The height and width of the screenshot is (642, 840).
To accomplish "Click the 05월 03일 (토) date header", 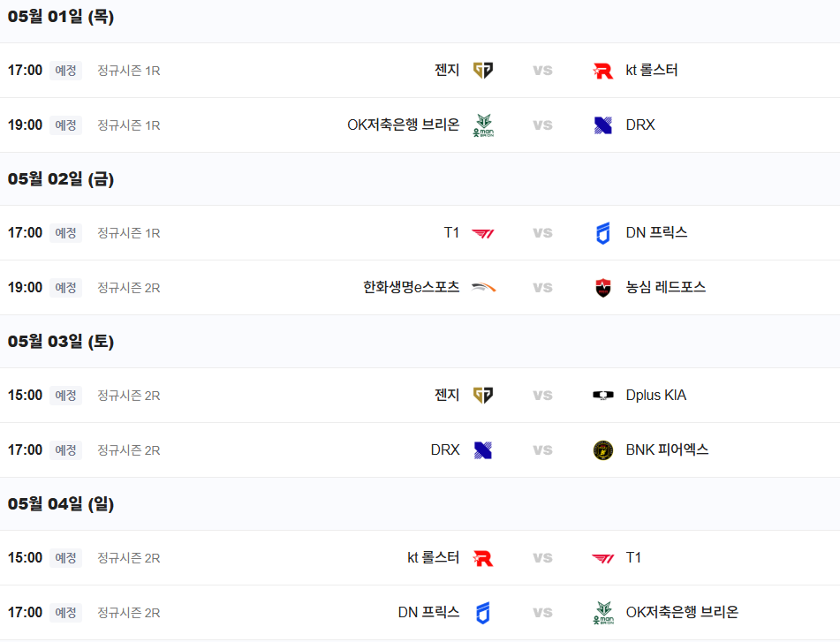I will tap(61, 341).
